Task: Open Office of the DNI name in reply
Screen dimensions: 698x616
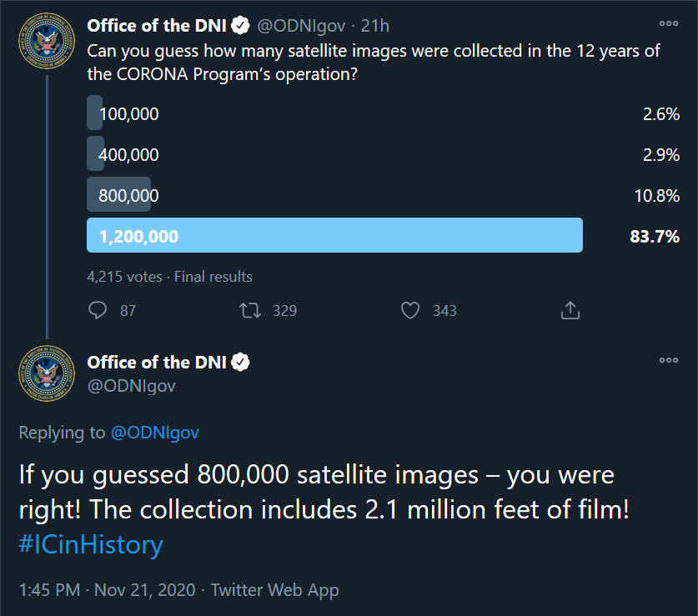Action: point(157,363)
